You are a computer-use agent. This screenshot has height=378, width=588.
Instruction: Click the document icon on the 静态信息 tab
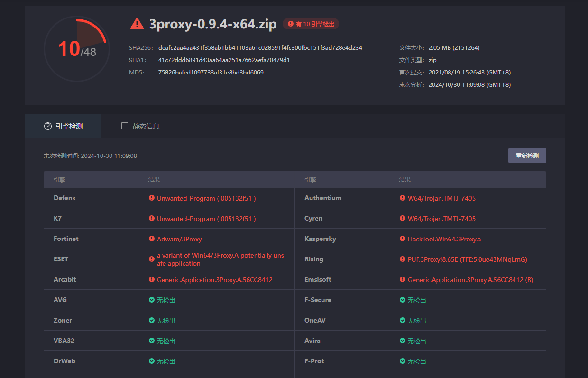[125, 126]
